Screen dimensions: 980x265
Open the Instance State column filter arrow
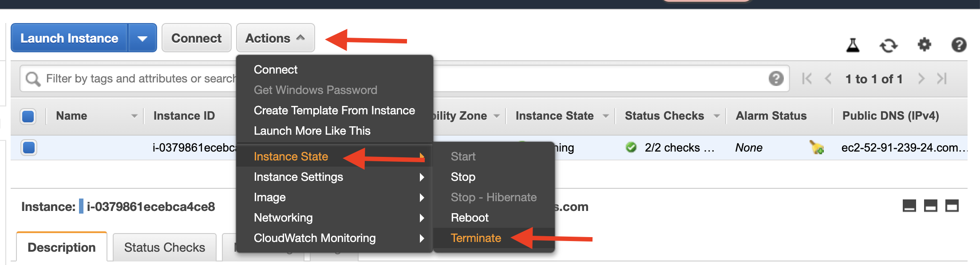coord(605,116)
